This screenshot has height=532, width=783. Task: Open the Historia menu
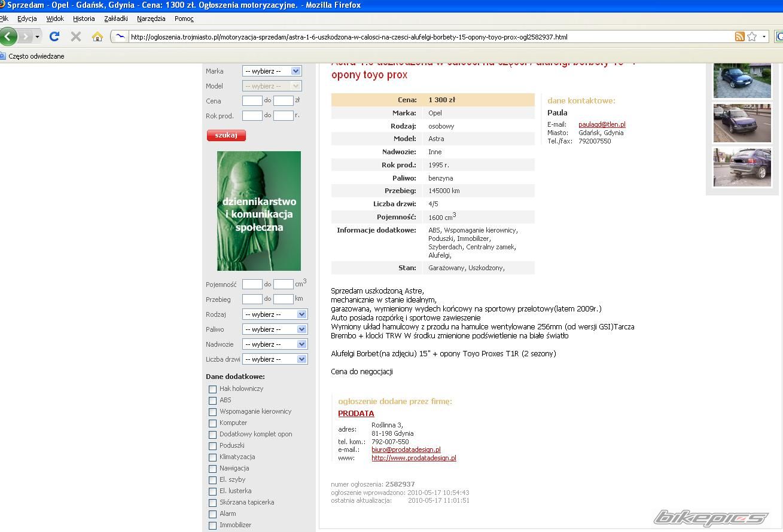click(x=84, y=19)
